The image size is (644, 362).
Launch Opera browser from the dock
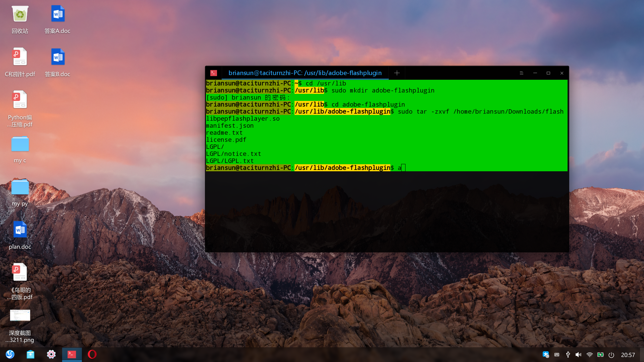coord(92,354)
